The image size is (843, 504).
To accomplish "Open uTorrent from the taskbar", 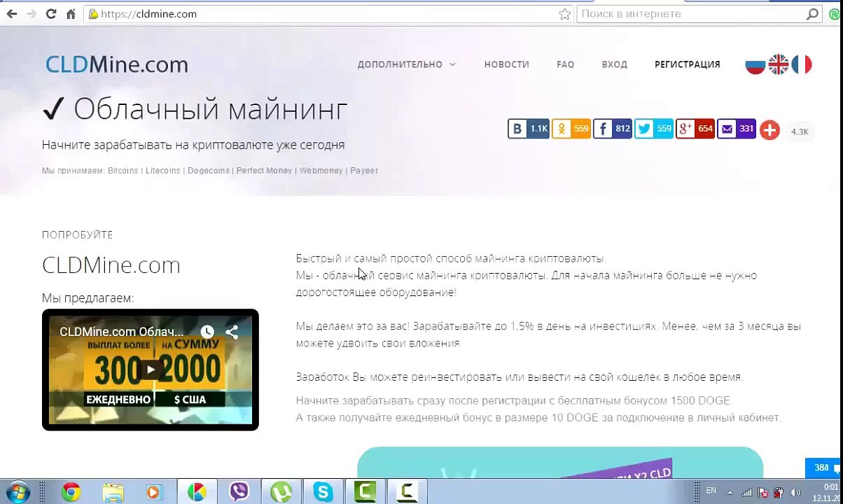I will click(281, 492).
